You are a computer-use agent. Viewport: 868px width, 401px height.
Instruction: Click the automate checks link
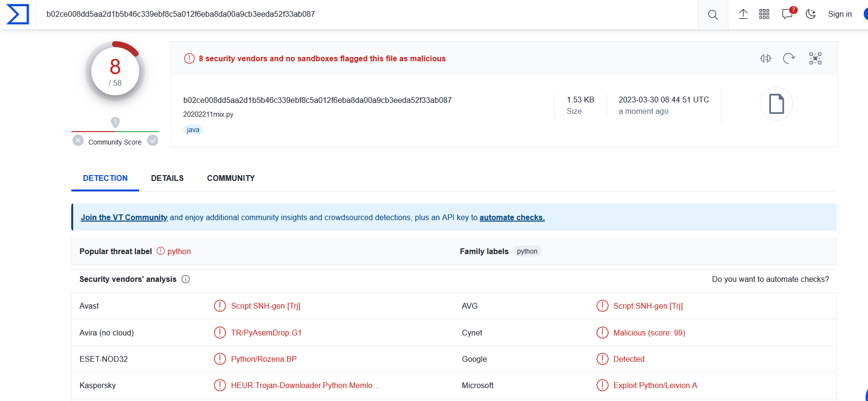[x=512, y=217]
